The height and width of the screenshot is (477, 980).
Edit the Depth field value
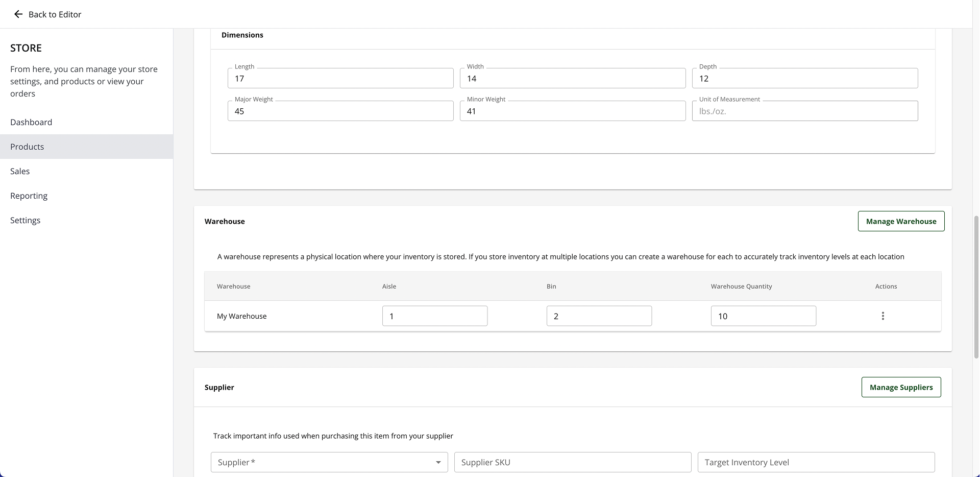coord(804,79)
